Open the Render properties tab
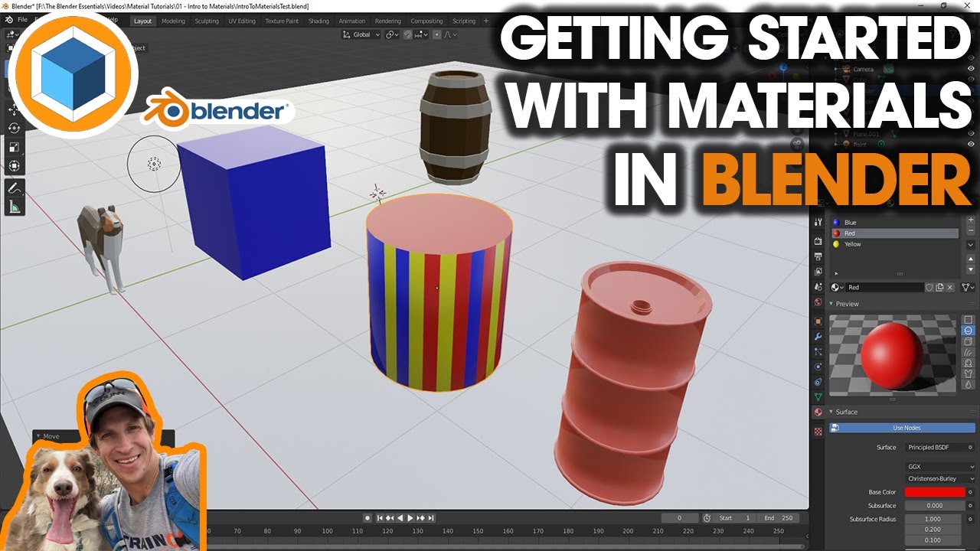This screenshot has width=980, height=551. tap(818, 240)
